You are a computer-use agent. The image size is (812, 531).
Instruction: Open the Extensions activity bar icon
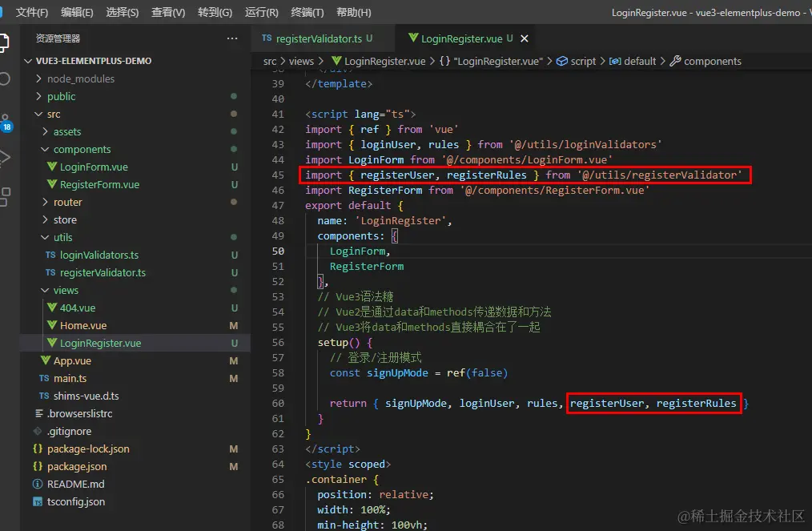click(x=4, y=197)
